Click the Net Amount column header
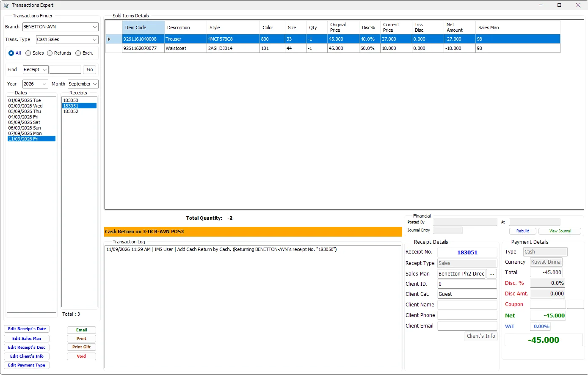 (x=459, y=28)
